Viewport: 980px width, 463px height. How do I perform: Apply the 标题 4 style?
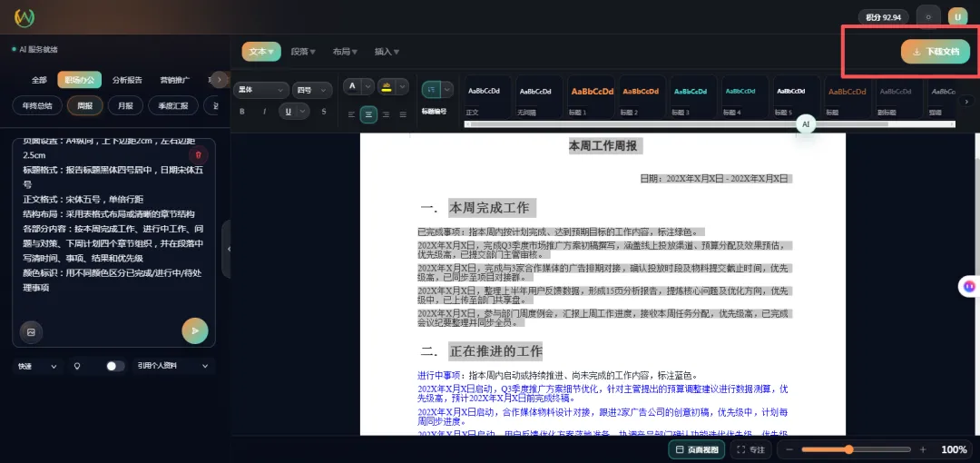click(744, 97)
